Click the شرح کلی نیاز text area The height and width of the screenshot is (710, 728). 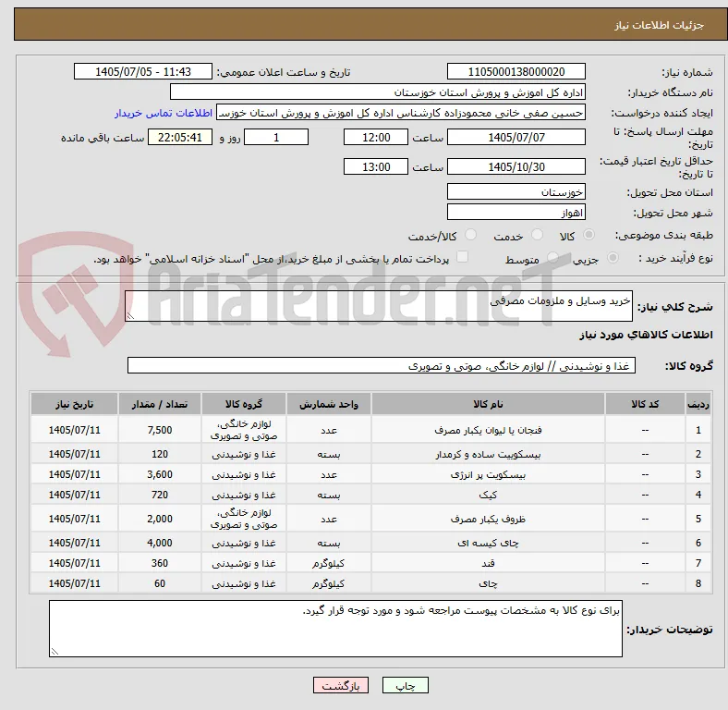click(379, 306)
